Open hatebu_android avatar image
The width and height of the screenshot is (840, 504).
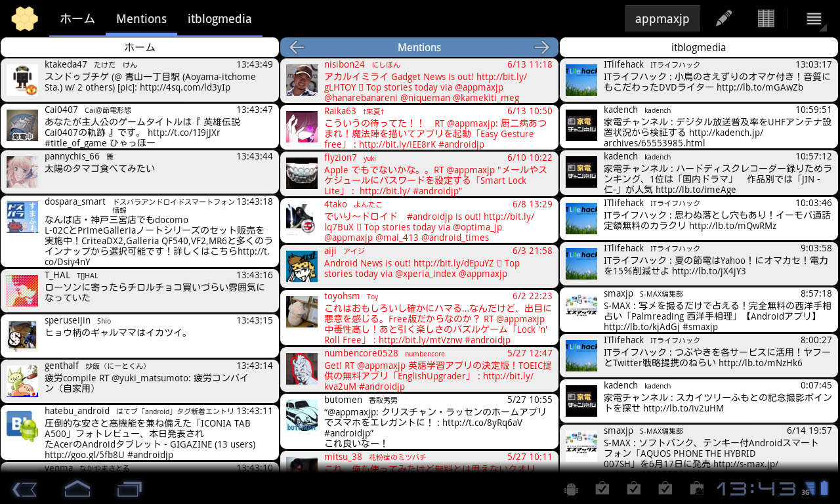coord(22,427)
